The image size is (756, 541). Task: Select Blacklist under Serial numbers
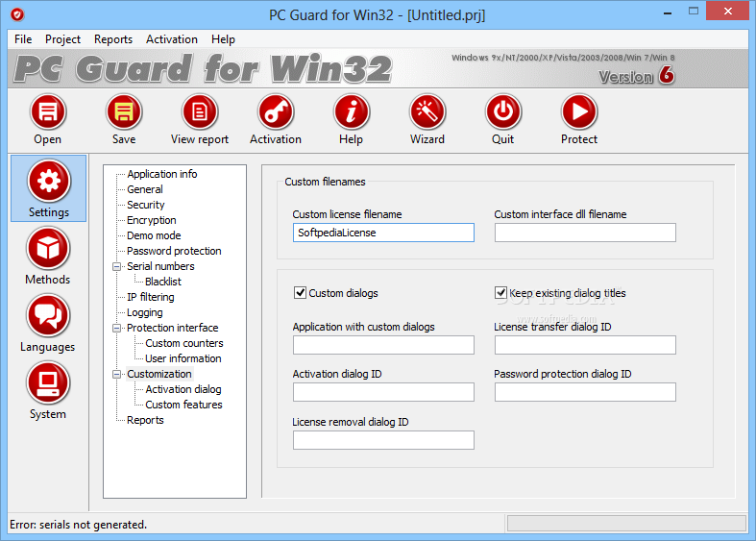(x=163, y=282)
